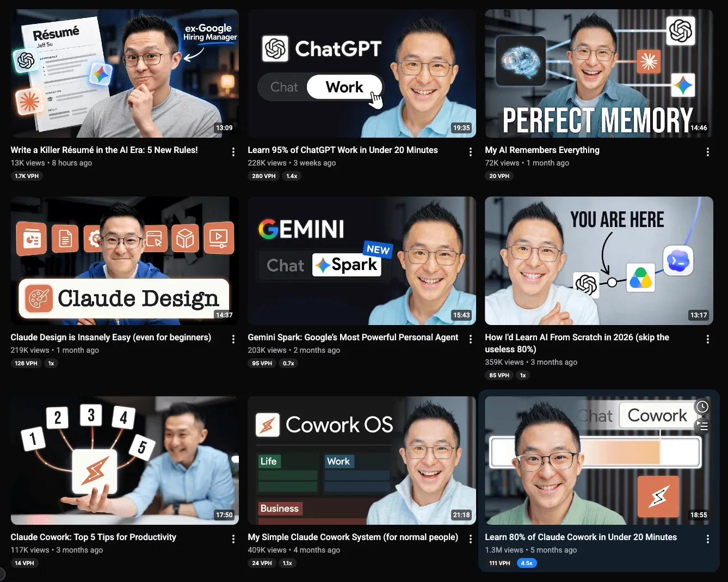Click '203K views • 2 months ago' text

294,350
